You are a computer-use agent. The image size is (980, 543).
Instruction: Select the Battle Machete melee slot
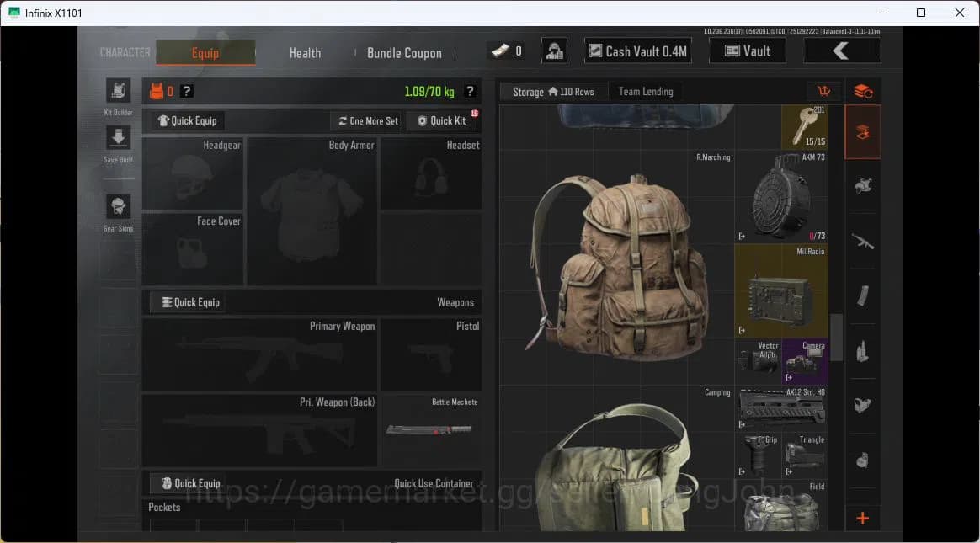(430, 430)
